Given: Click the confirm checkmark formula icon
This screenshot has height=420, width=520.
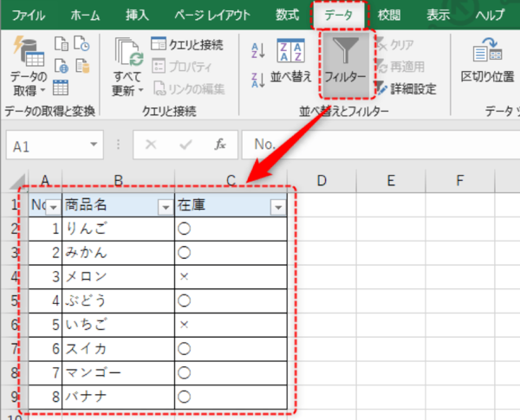Looking at the screenshot, I should 185,145.
